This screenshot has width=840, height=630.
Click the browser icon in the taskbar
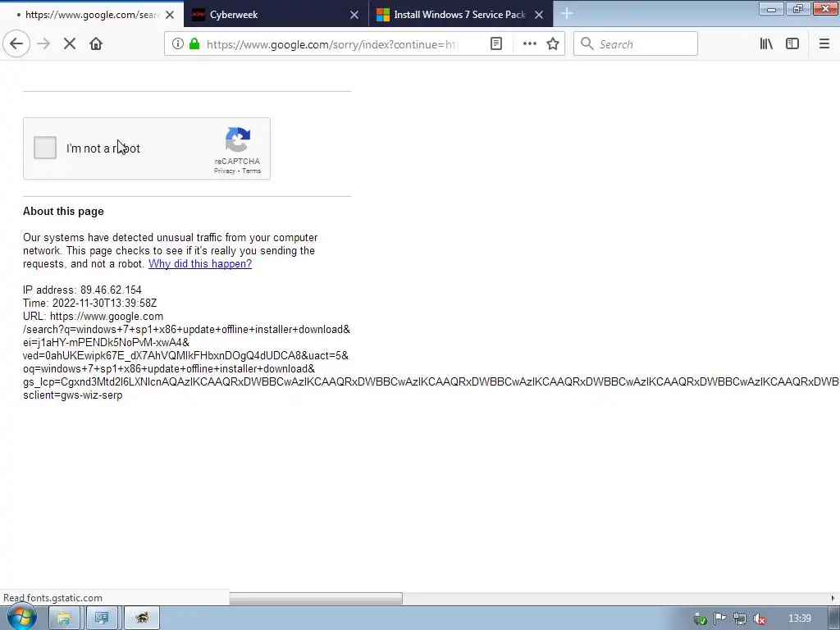point(141,619)
